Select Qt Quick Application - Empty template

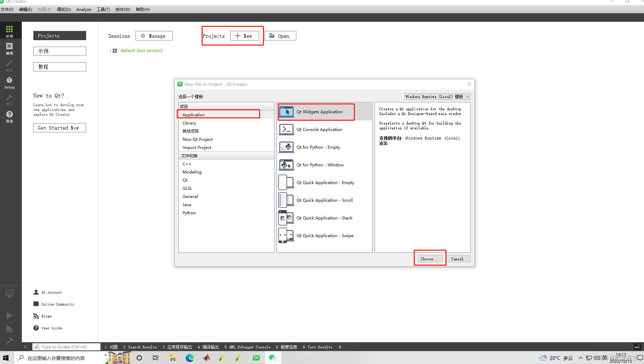click(x=324, y=182)
